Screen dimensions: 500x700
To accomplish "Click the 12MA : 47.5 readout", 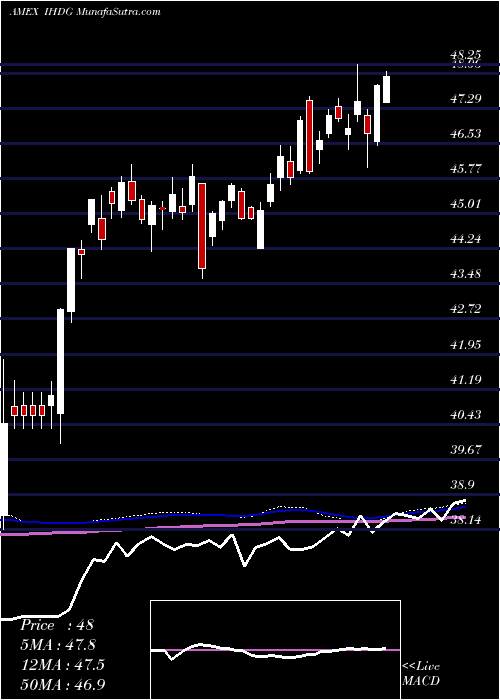I will coord(62,664).
